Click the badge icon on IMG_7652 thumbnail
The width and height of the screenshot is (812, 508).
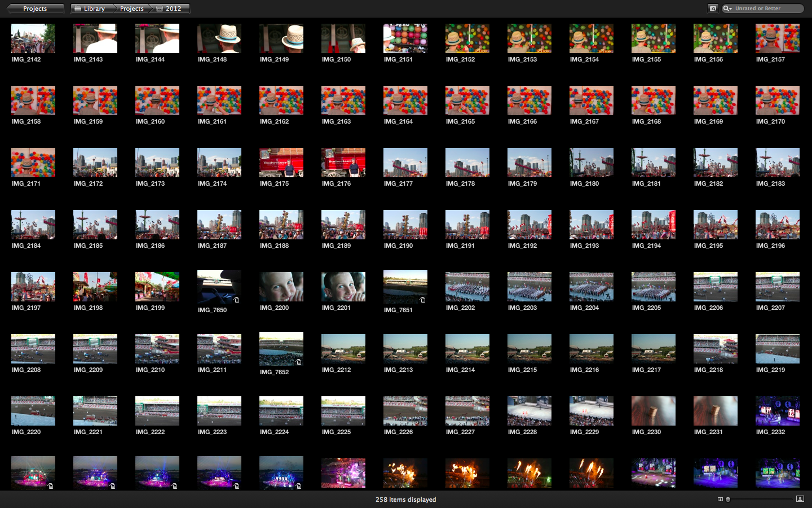tap(299, 362)
